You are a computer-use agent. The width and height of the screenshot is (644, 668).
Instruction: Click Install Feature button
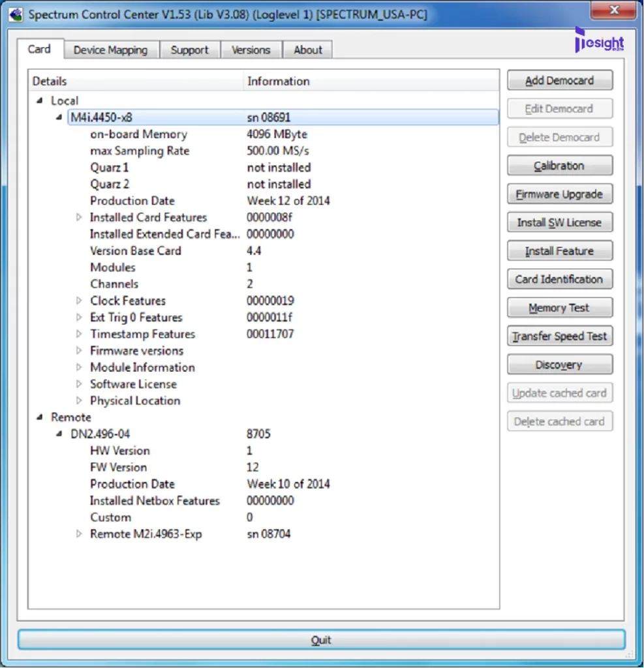point(560,251)
